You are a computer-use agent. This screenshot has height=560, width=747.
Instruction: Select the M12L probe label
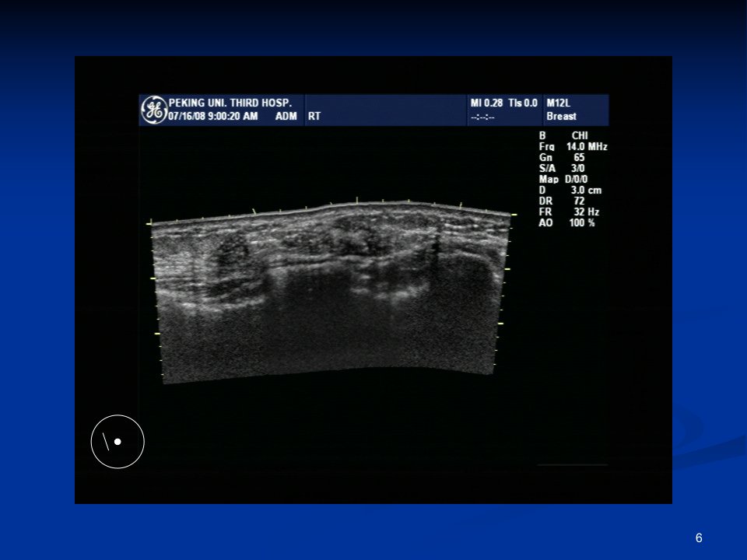pos(559,103)
